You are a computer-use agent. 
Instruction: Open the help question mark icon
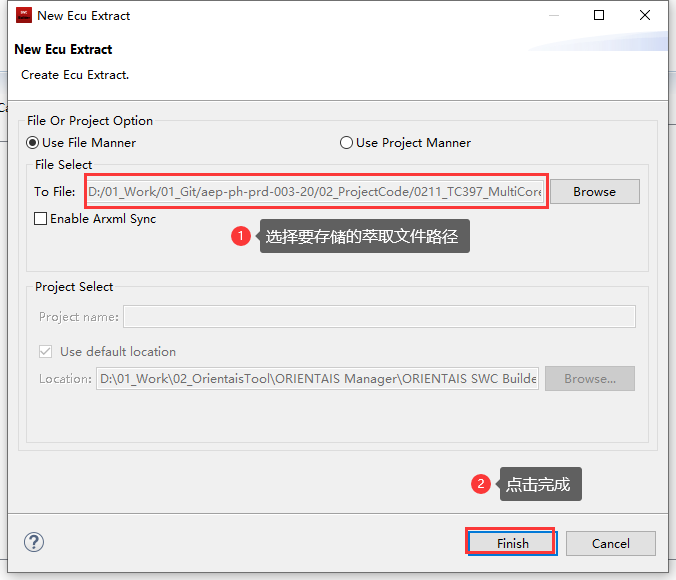pos(34,542)
